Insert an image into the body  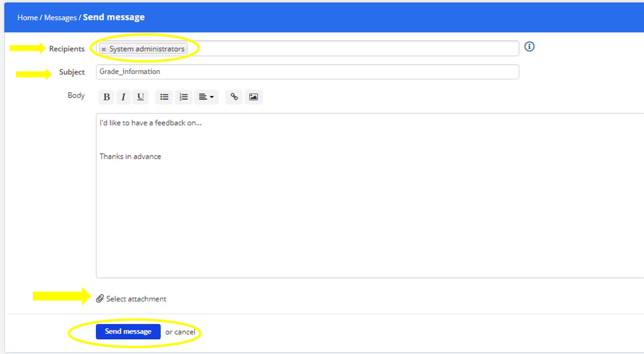point(254,97)
